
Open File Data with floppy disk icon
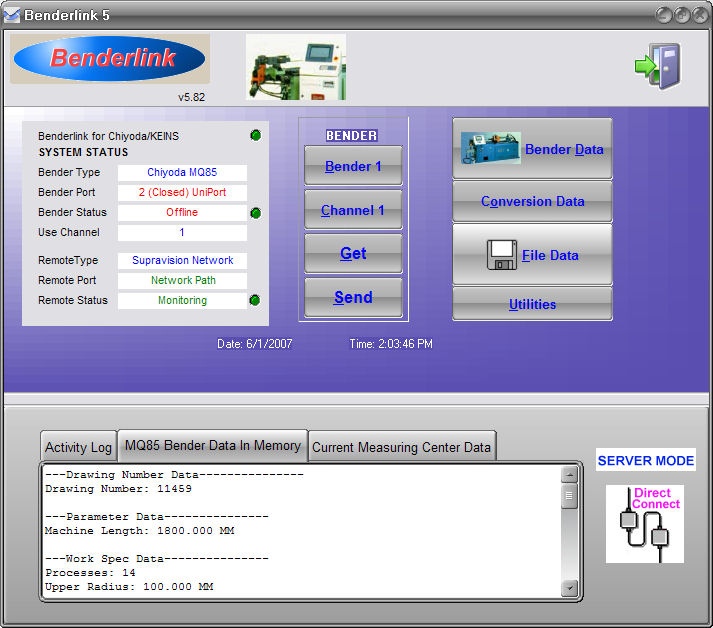pyautogui.click(x=532, y=255)
